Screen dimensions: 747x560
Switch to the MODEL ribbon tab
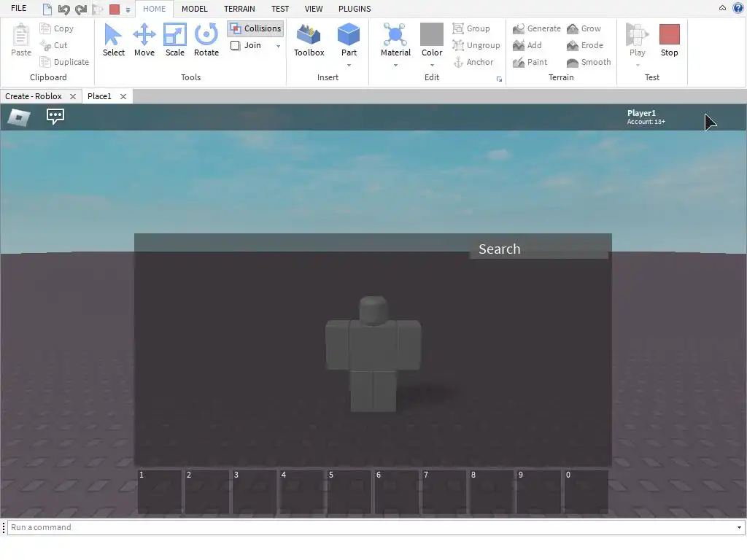coord(194,9)
